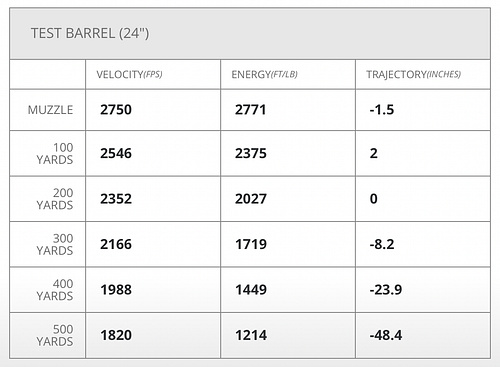Select the -1.5 trajectory cell
The image size is (500, 367).
[382, 110]
